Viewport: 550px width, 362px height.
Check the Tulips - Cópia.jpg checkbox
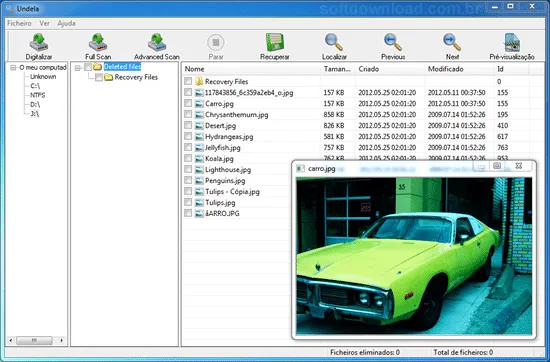coord(188,191)
